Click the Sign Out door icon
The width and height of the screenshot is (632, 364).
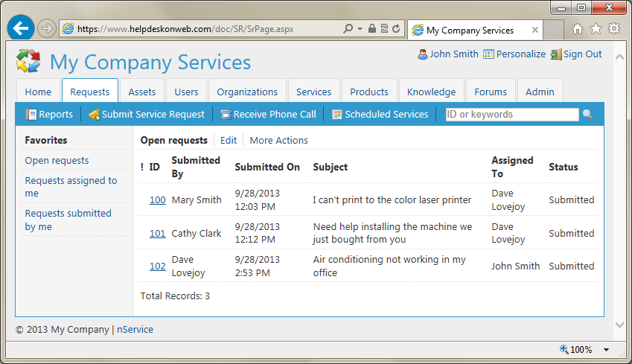(556, 54)
